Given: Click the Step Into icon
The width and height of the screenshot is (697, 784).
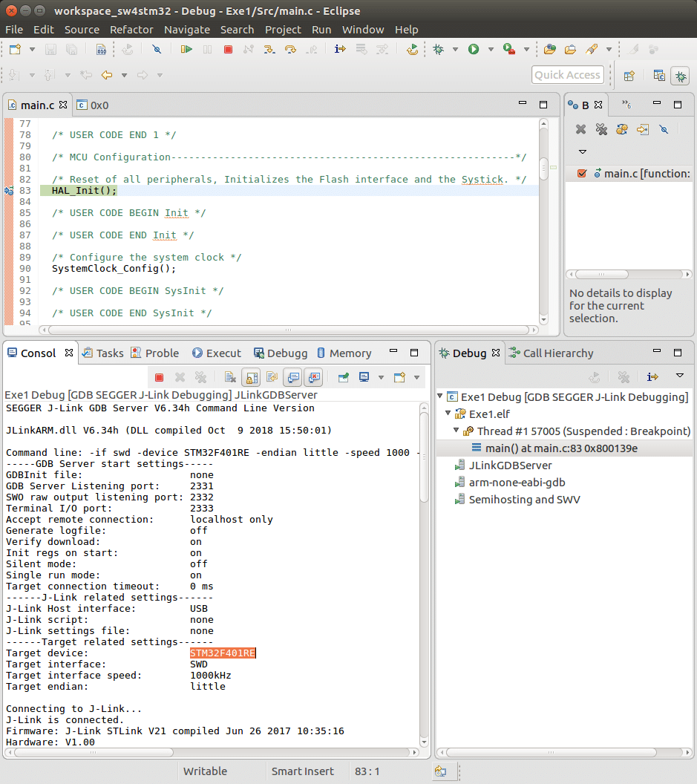Looking at the screenshot, I should pos(268,49).
